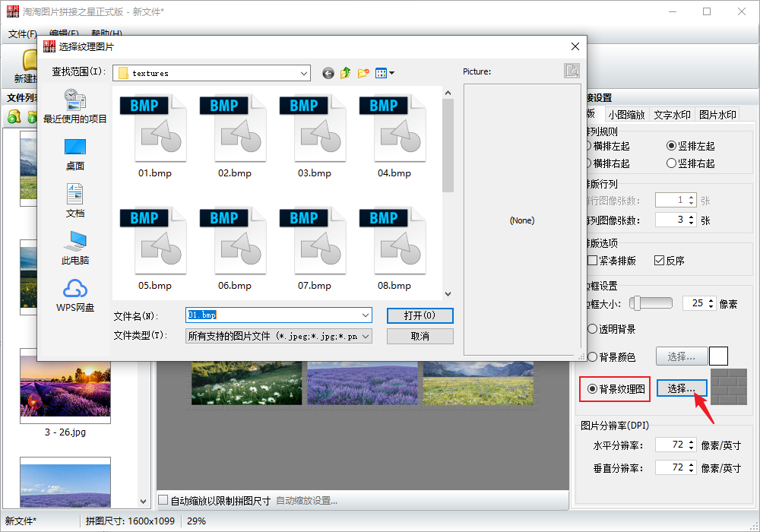
Task: Select the 透明背景 radio button
Action: pyautogui.click(x=593, y=329)
